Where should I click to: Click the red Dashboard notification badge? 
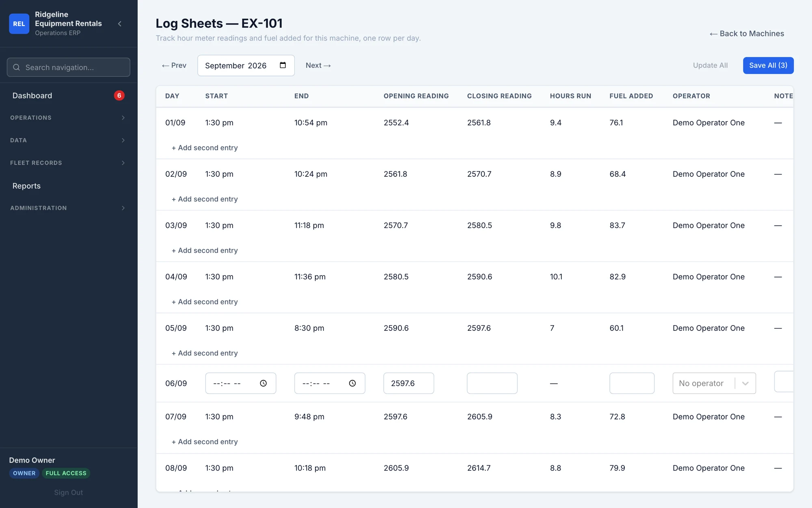pyautogui.click(x=119, y=96)
